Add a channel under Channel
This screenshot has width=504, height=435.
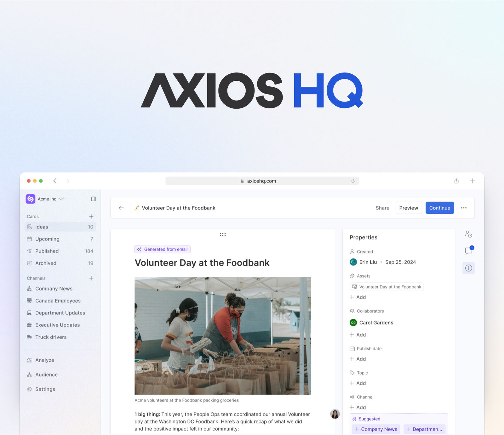click(x=358, y=408)
